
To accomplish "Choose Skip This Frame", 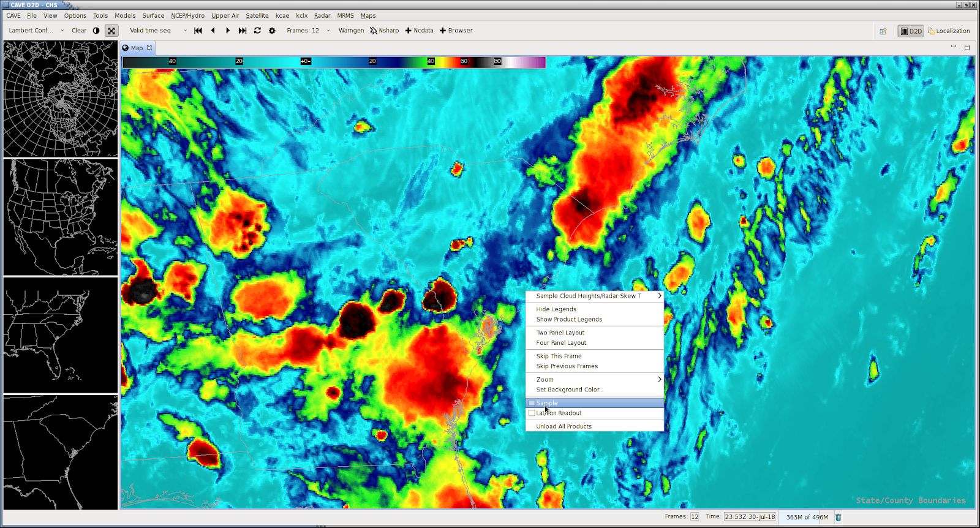I will point(595,356).
